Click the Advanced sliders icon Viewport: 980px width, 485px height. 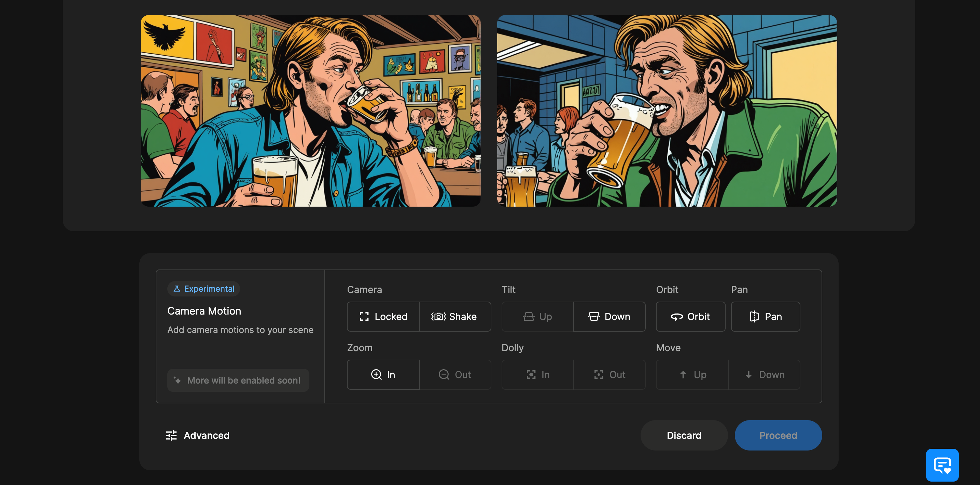coord(171,435)
